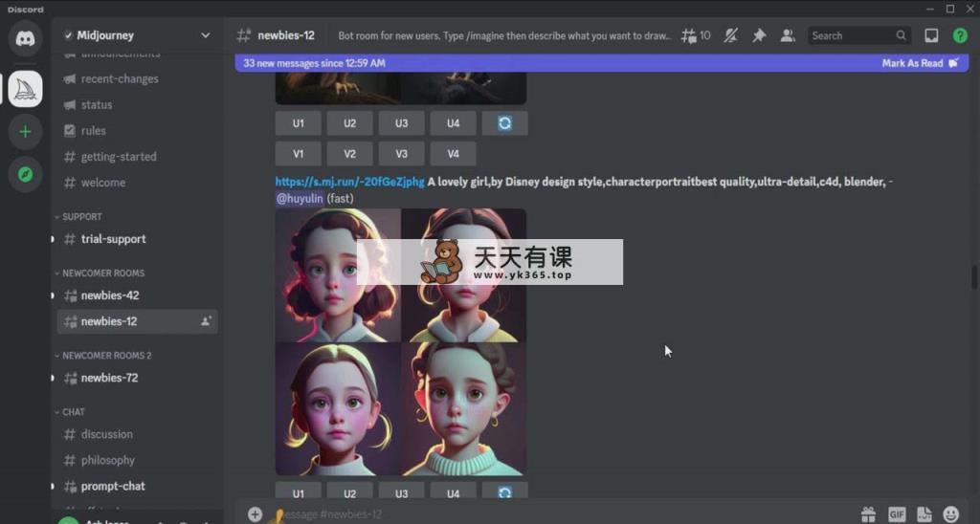980x524 pixels.
Task: Toggle notification settings bell icon in header
Action: coord(730,35)
